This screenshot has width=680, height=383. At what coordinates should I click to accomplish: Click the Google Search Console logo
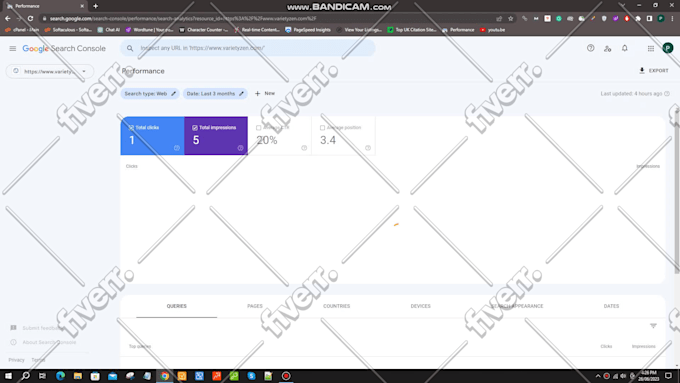click(x=64, y=49)
